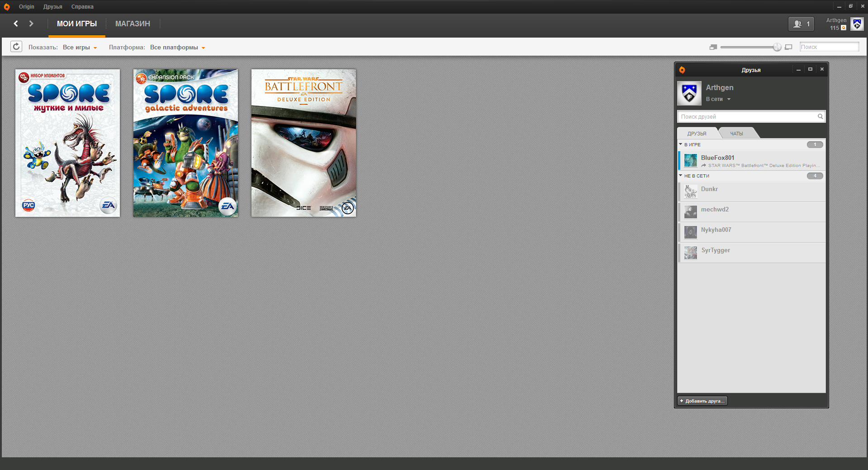The image size is (868, 470).
Task: Click the friend search magnifier icon
Action: tap(820, 116)
